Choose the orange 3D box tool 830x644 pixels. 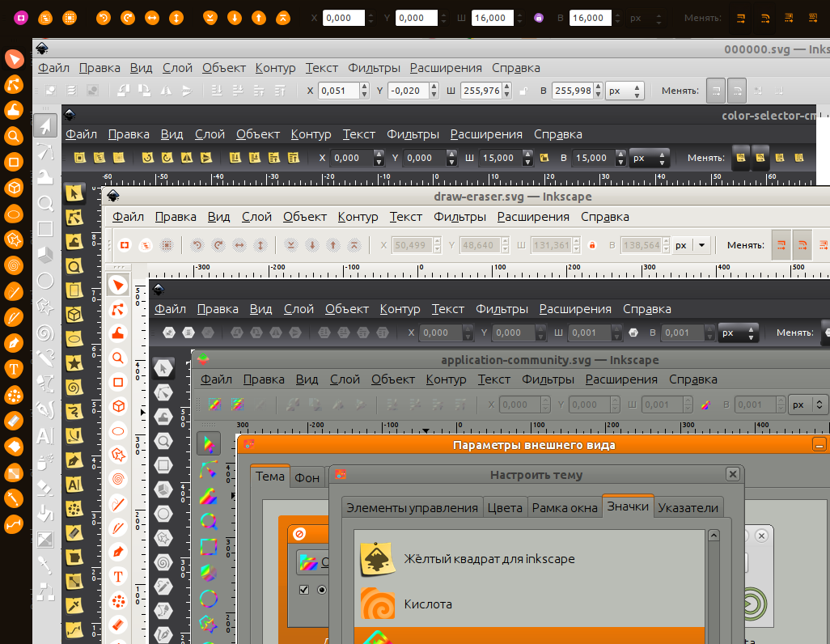point(14,188)
